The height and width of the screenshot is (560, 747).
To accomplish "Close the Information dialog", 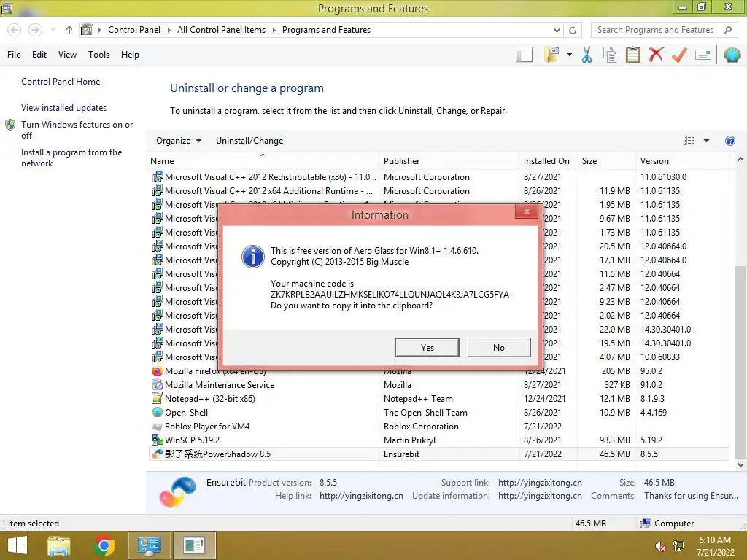I will pos(527,211).
